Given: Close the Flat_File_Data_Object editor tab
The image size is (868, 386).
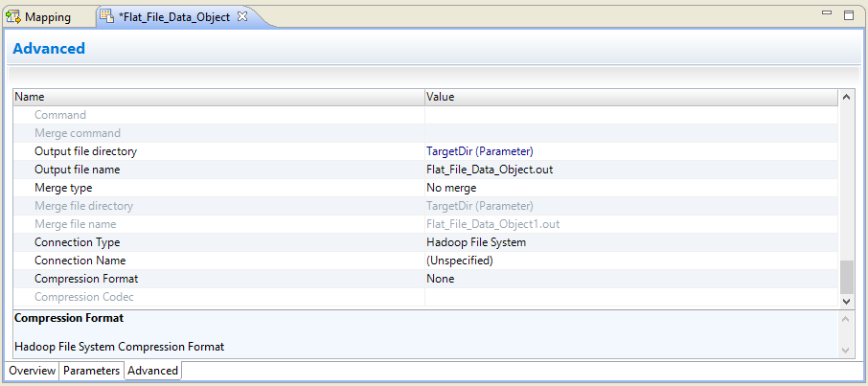Looking at the screenshot, I should pos(242,17).
